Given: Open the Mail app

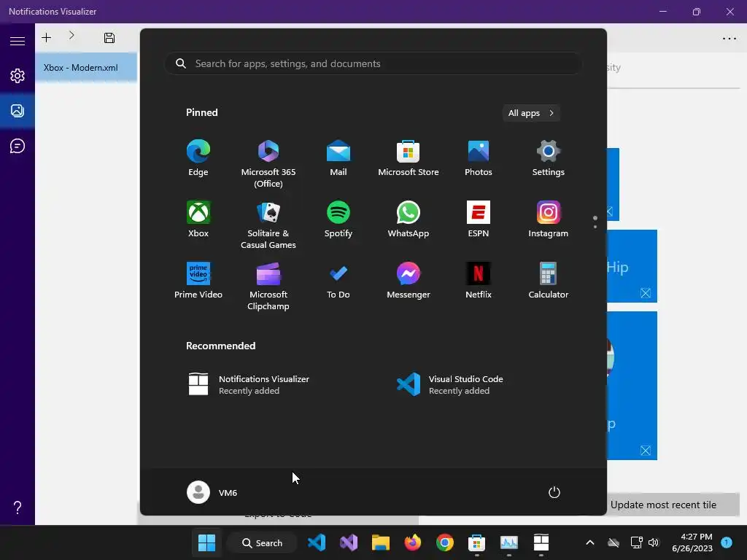Looking at the screenshot, I should click(x=338, y=158).
